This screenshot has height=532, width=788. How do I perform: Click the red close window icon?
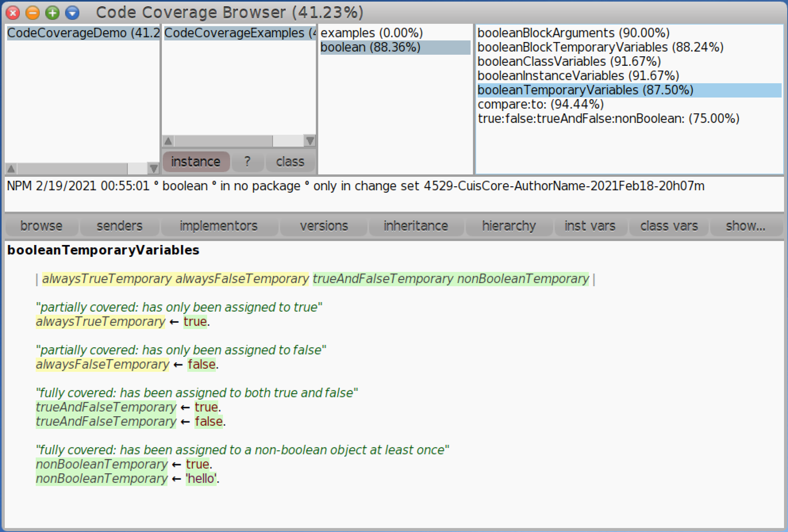tap(13, 13)
